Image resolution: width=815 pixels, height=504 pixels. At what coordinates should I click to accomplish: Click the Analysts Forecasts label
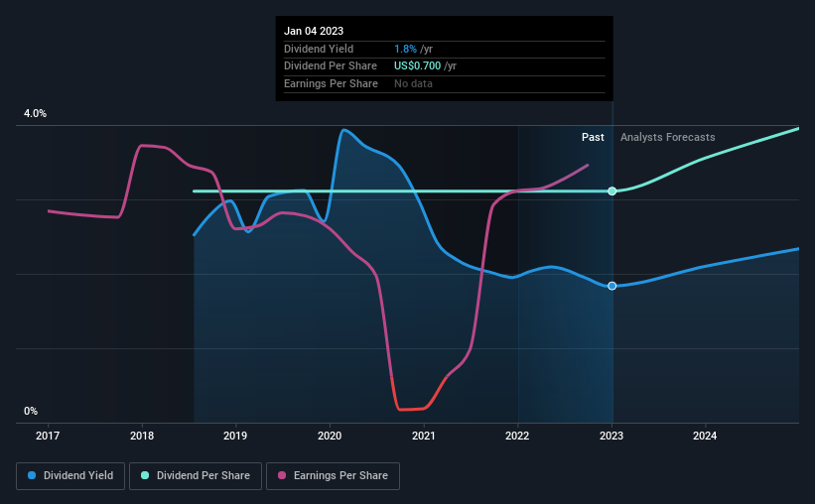point(667,137)
